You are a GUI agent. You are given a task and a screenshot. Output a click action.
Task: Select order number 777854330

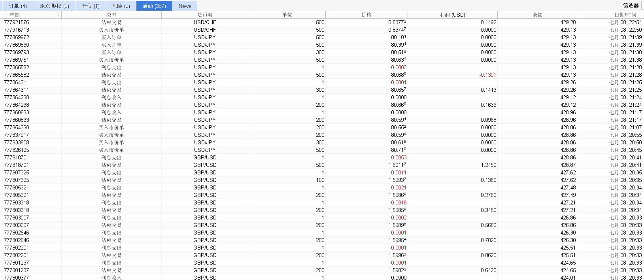tap(17, 128)
